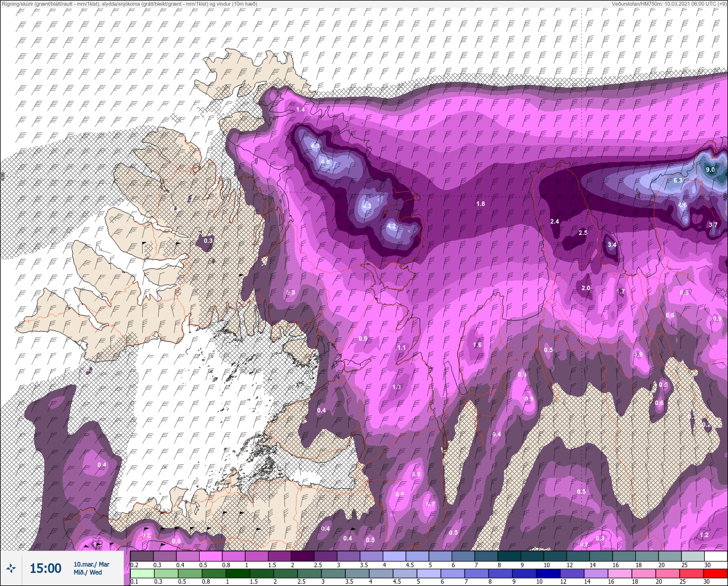
Task: Pick the deep blue lower legend swatch, 10 to 12
Action: (x=549, y=573)
